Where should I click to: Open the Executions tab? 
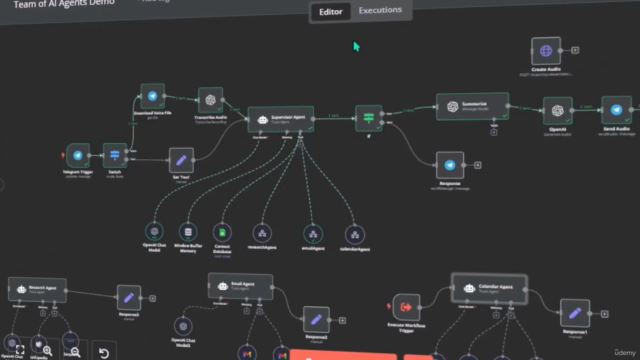380,10
